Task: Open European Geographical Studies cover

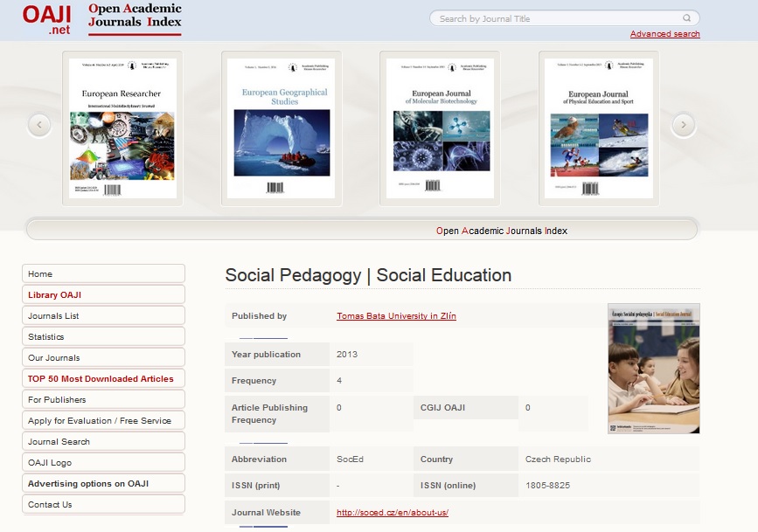Action: click(282, 128)
